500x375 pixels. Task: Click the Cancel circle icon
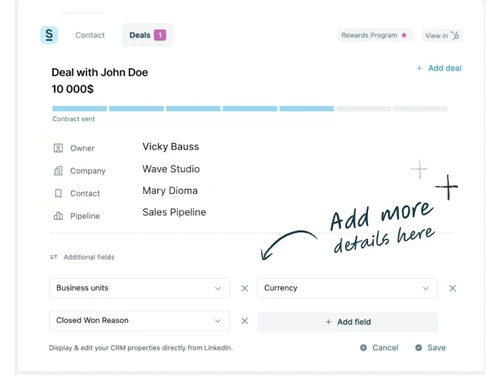(x=363, y=348)
